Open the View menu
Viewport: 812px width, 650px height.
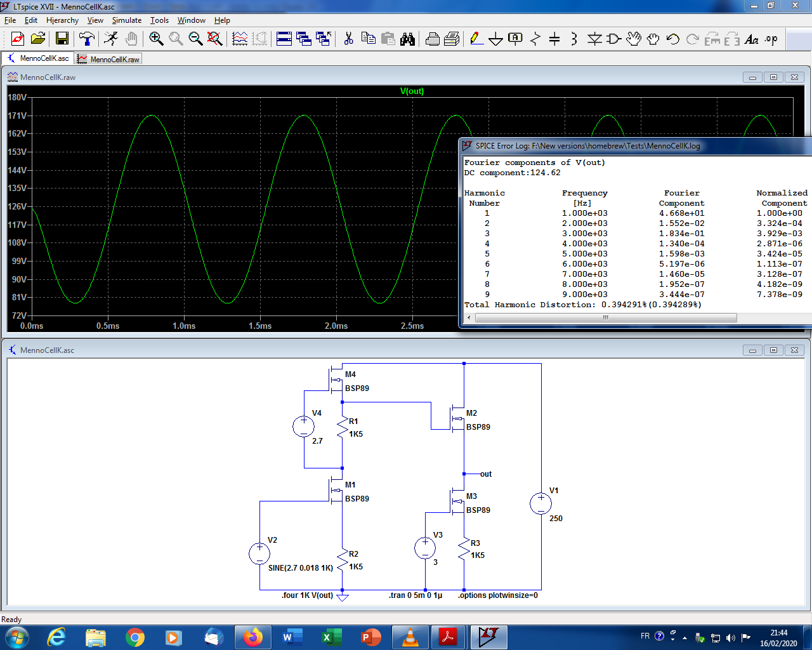point(95,20)
